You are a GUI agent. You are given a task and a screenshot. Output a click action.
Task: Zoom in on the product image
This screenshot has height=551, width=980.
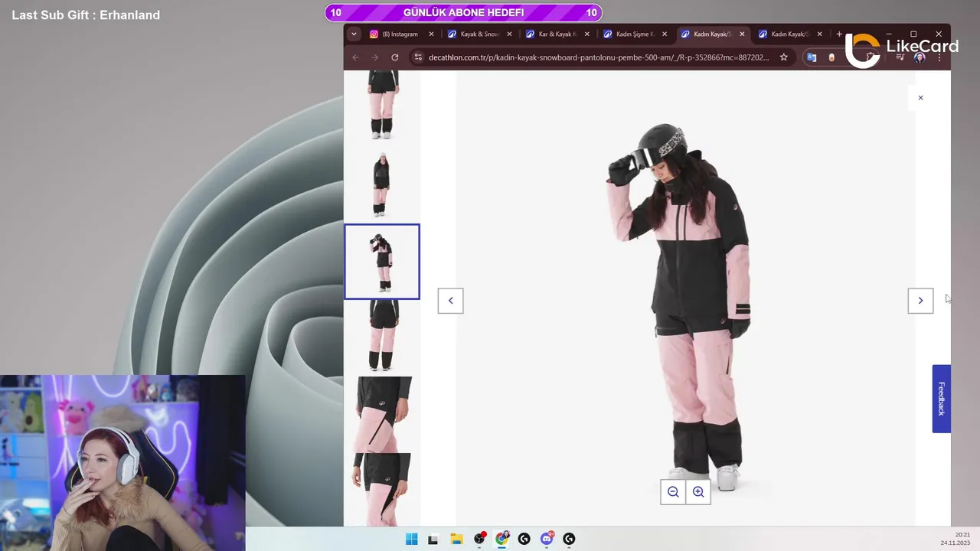(698, 492)
